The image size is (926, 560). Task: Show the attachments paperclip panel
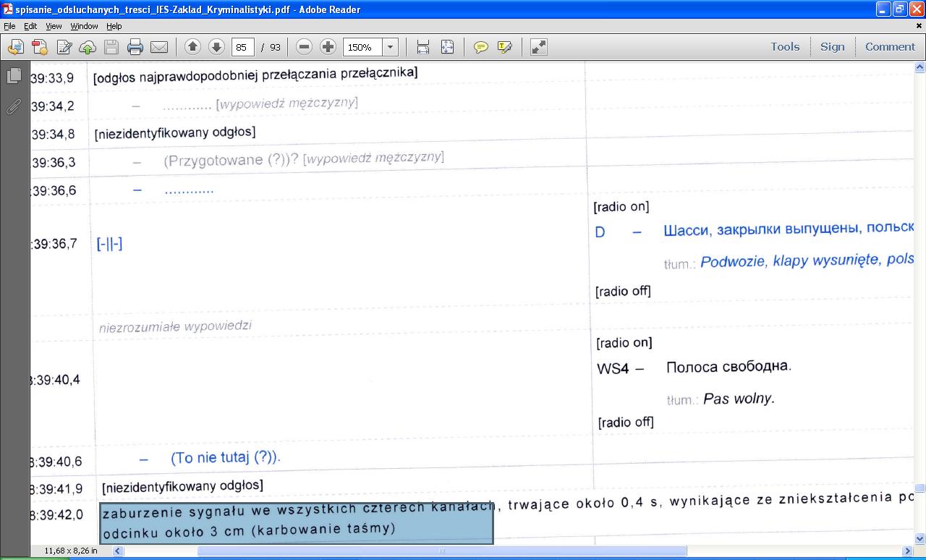[x=14, y=107]
